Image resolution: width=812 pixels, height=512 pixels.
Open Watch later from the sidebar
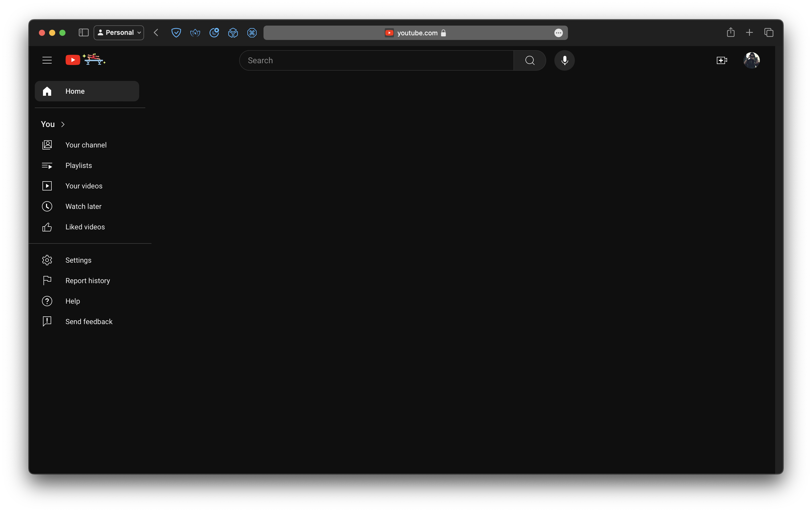(x=83, y=207)
